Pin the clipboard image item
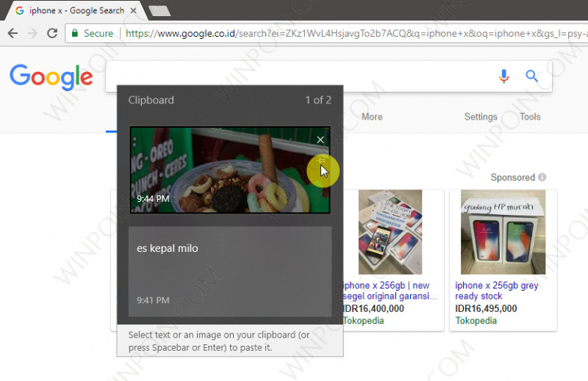This screenshot has height=381, width=588. click(x=320, y=161)
